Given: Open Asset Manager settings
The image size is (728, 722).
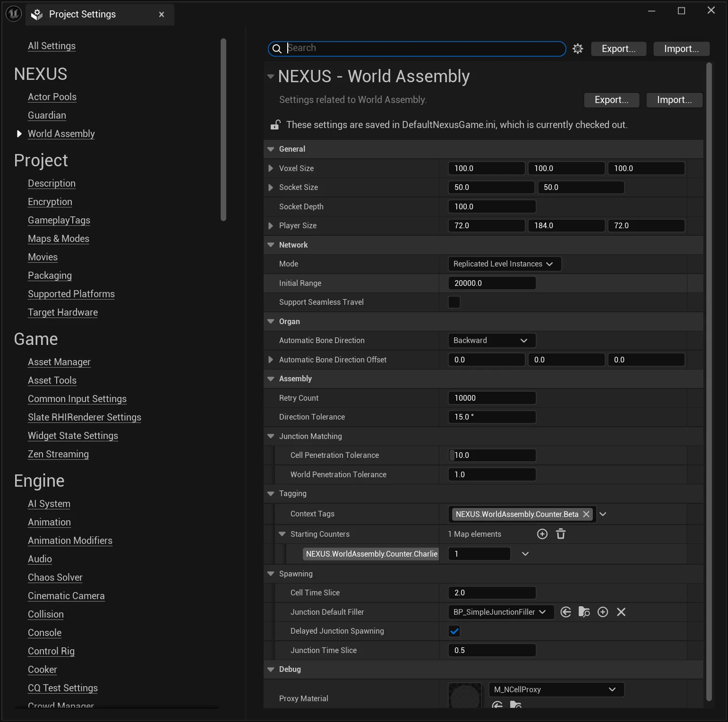Looking at the screenshot, I should (59, 362).
